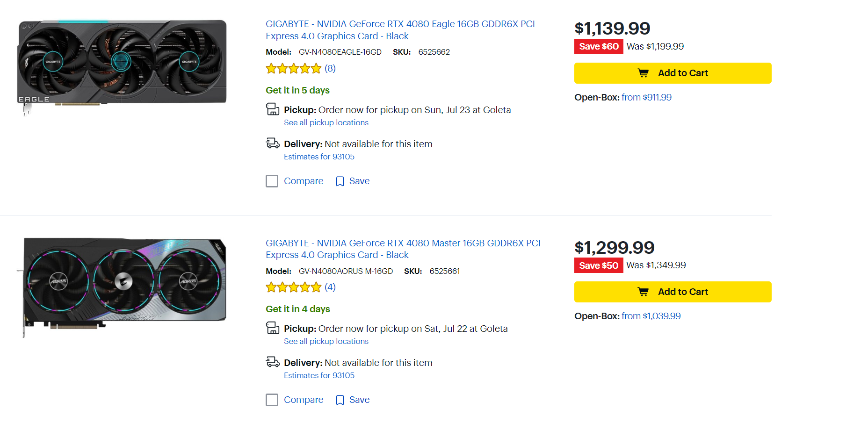View Open-Box offer from $1,039.99
The height and width of the screenshot is (423, 868).
pyautogui.click(x=651, y=316)
